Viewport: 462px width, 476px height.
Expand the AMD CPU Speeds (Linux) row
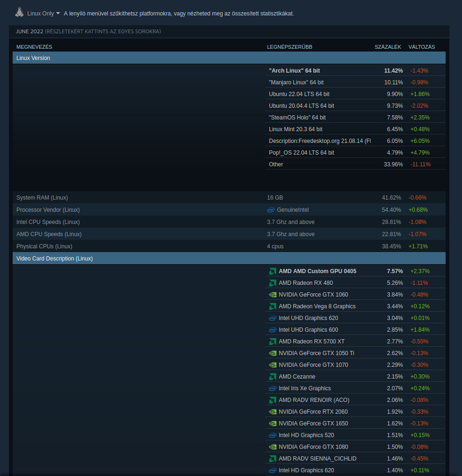(229, 234)
